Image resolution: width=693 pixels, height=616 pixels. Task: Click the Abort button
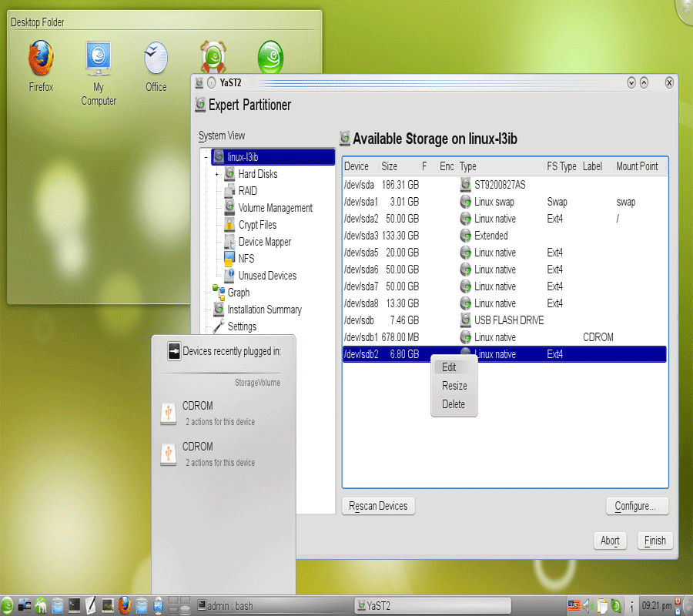(x=610, y=541)
